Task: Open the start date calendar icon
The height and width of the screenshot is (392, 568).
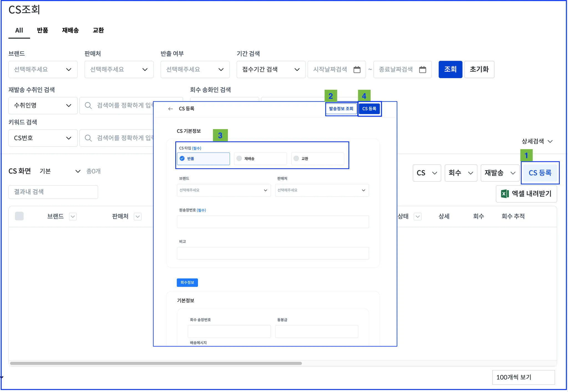Action: pos(357,69)
